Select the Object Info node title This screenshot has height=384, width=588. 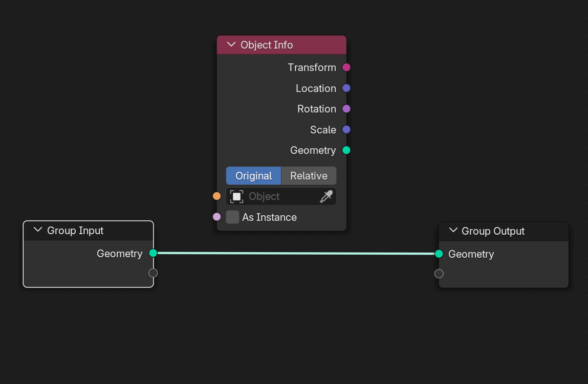(267, 45)
